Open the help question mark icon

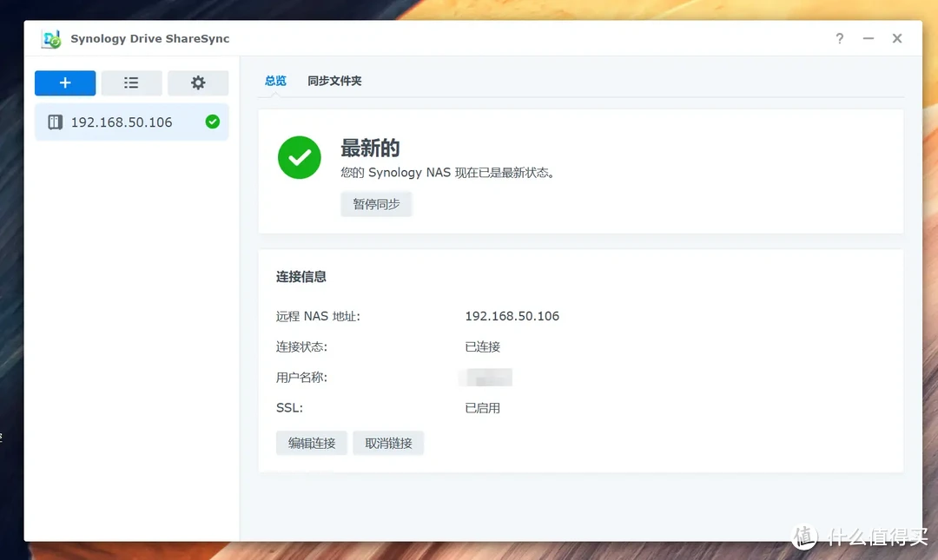click(839, 39)
